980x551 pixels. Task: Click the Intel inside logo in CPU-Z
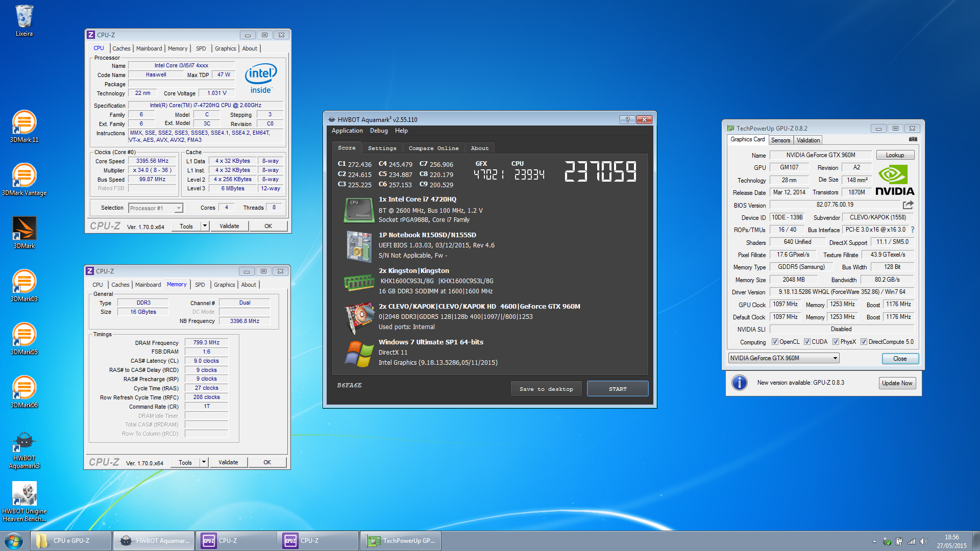261,79
